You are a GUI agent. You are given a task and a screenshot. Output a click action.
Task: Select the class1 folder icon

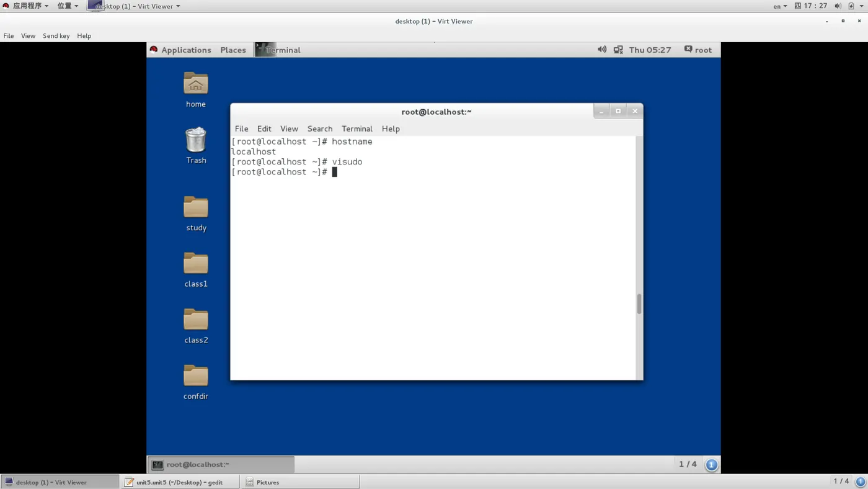point(196,263)
